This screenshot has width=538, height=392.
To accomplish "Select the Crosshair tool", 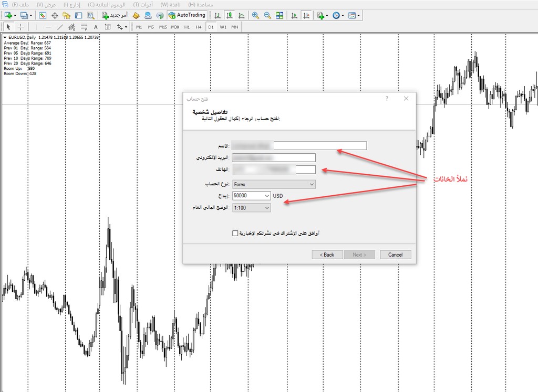I will (20, 26).
